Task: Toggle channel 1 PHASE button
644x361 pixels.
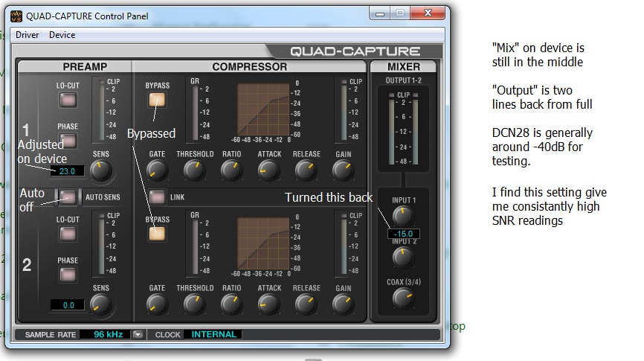Action: [x=69, y=141]
